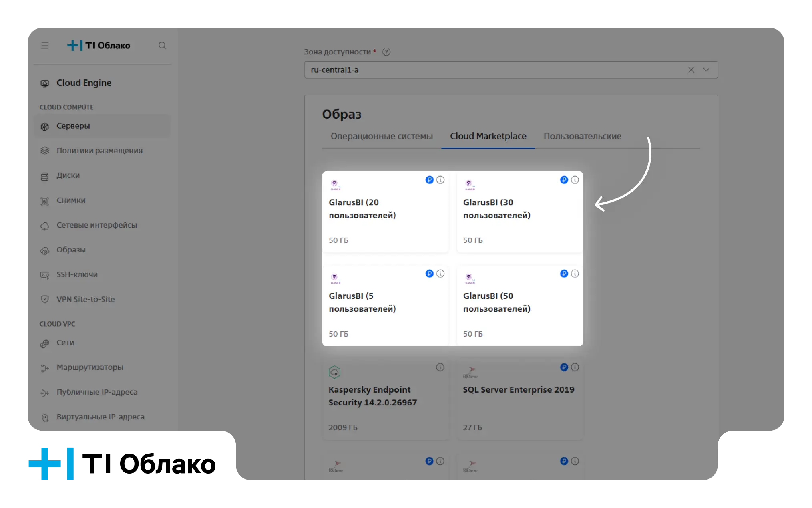Click the Политики размещения layers icon

point(45,151)
